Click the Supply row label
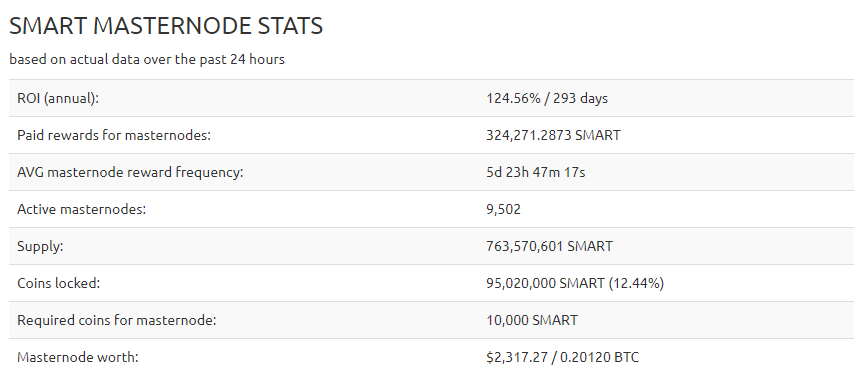 (40, 247)
